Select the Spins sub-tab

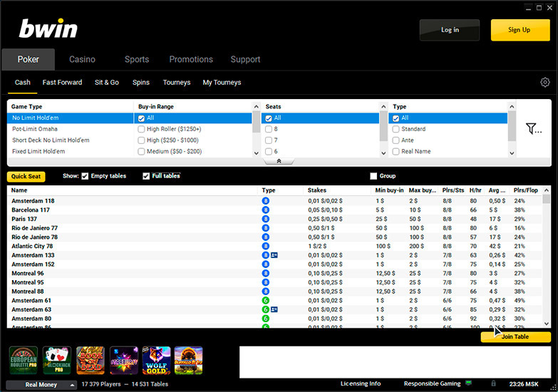pos(141,82)
